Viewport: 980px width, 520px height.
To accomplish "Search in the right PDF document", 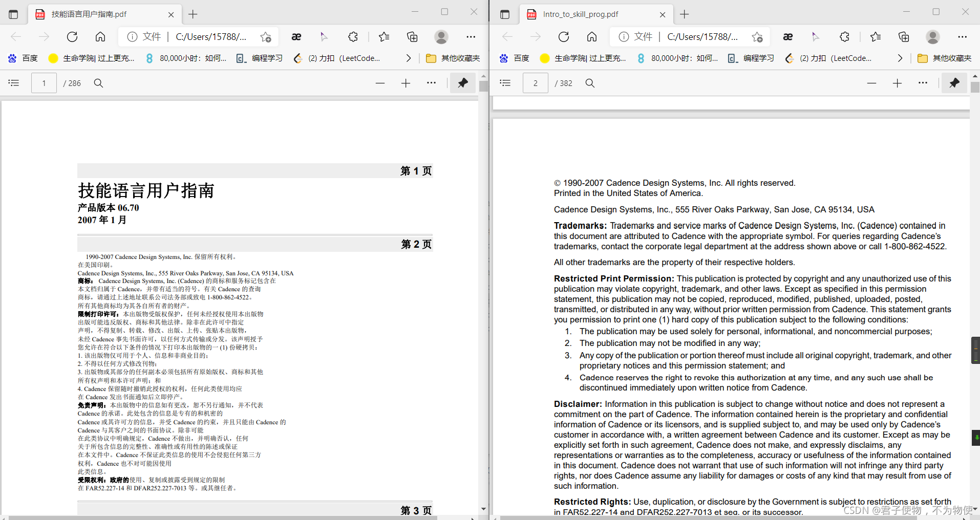I will 590,83.
